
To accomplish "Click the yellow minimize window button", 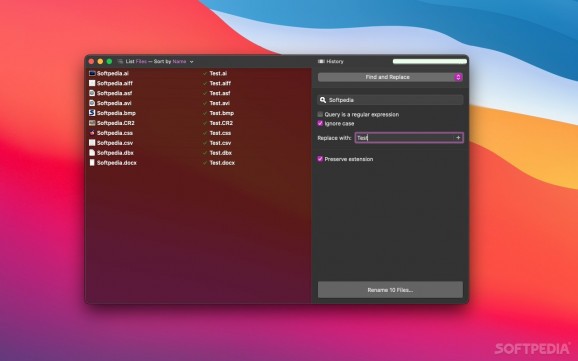I will tap(100, 62).
